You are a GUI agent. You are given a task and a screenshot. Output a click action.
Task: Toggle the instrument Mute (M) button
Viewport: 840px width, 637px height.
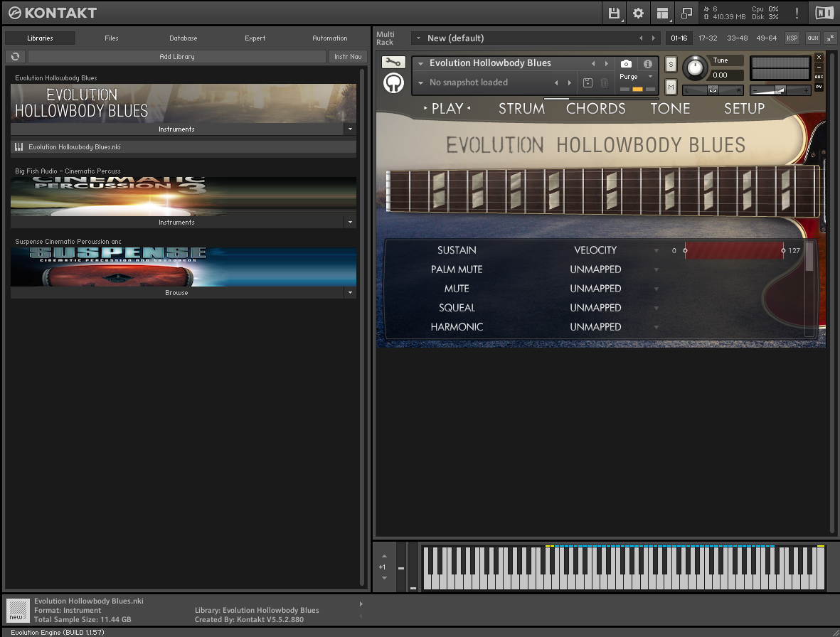click(x=671, y=87)
